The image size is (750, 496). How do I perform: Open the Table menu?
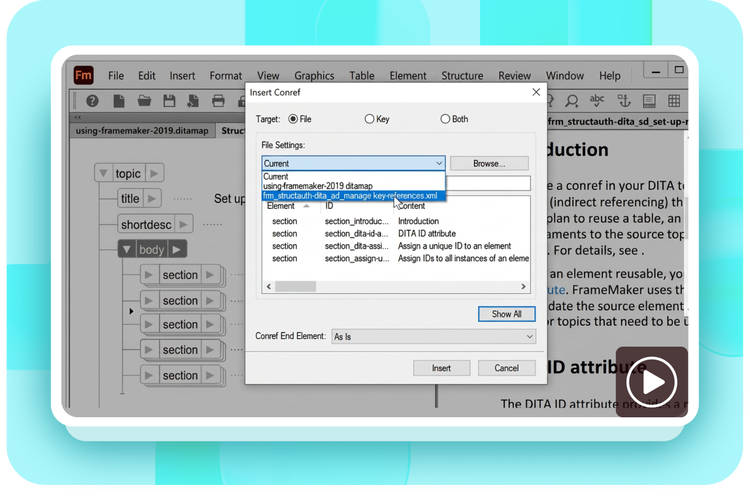362,76
